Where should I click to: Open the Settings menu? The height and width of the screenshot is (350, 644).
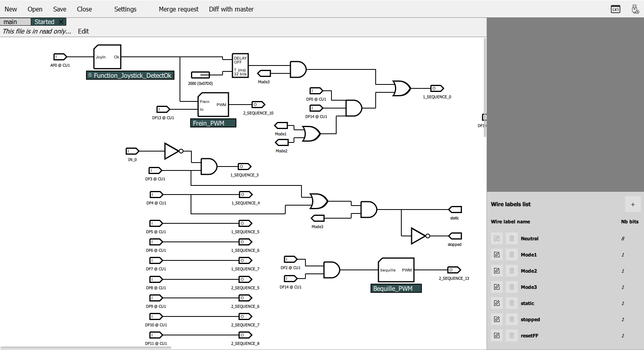(125, 9)
